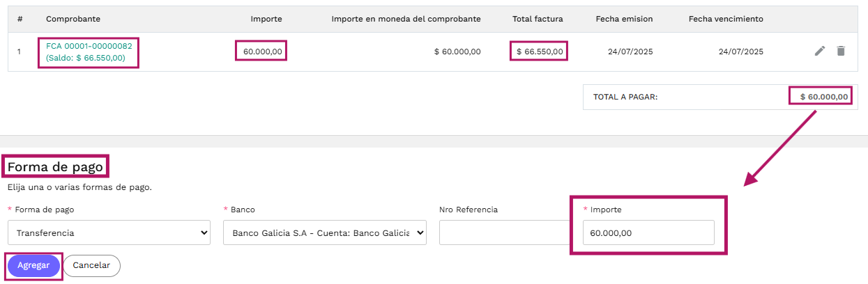
Task: Click the Comprobante column header
Action: pos(74,19)
